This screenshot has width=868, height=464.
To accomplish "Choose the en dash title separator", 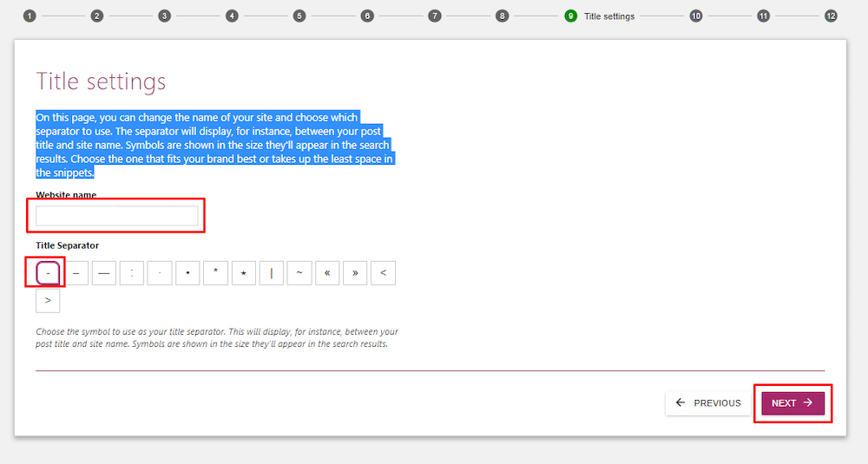I will [x=76, y=273].
